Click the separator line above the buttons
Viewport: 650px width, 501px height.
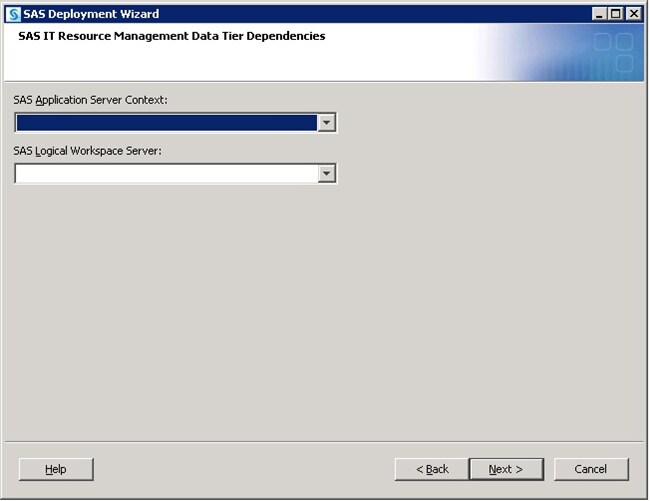(324, 441)
